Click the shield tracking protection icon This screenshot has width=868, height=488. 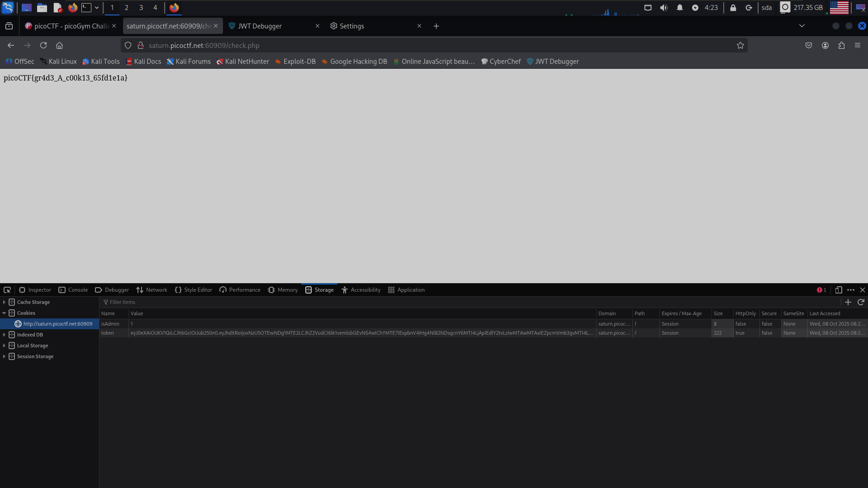[x=128, y=45]
